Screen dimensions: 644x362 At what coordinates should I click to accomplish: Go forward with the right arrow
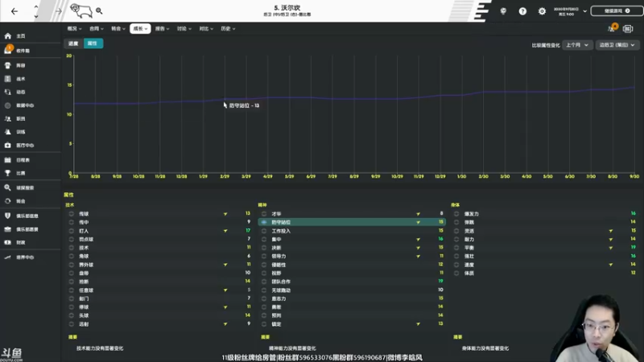point(59,11)
